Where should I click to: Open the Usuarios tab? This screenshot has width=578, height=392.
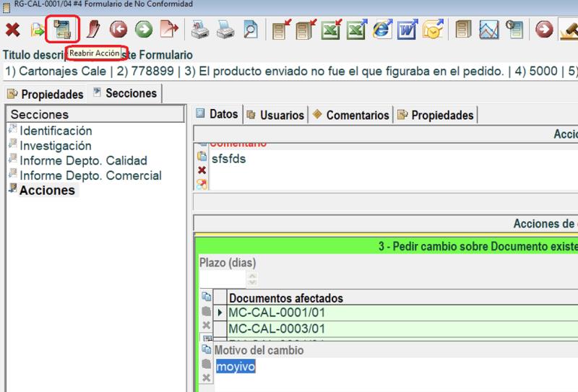coord(275,115)
